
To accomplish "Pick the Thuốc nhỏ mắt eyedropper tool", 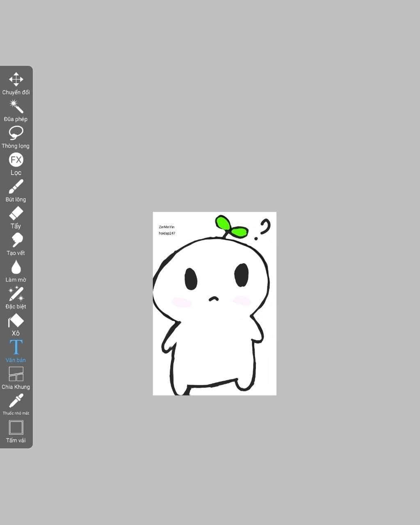I will click(x=16, y=405).
